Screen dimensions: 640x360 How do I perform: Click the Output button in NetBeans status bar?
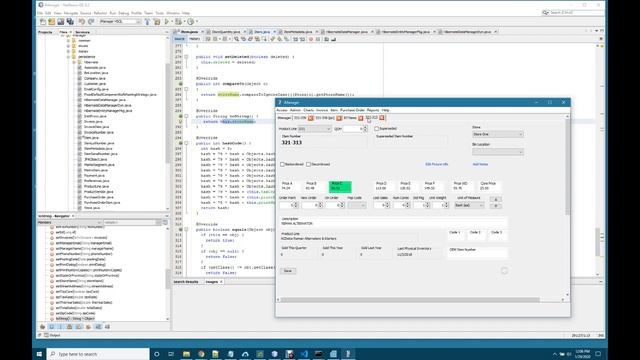(52, 335)
